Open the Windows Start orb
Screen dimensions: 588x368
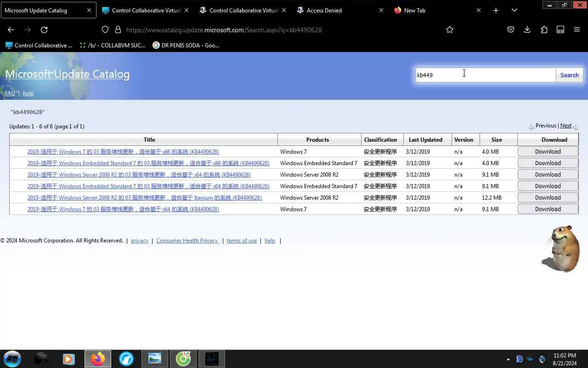point(12,359)
